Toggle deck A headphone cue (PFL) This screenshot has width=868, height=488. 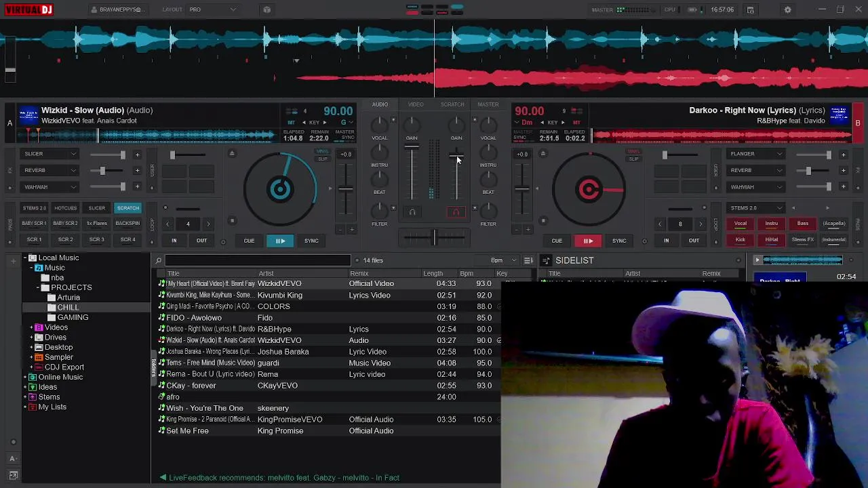pyautogui.click(x=412, y=212)
